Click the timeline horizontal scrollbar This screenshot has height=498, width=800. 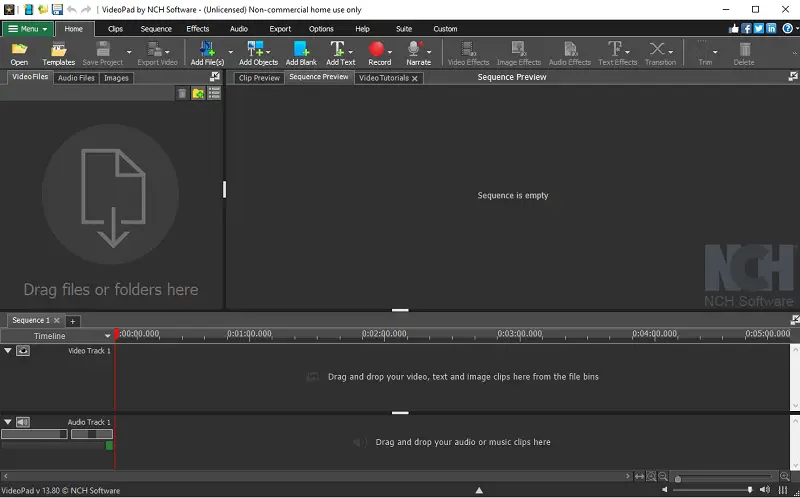click(x=316, y=476)
